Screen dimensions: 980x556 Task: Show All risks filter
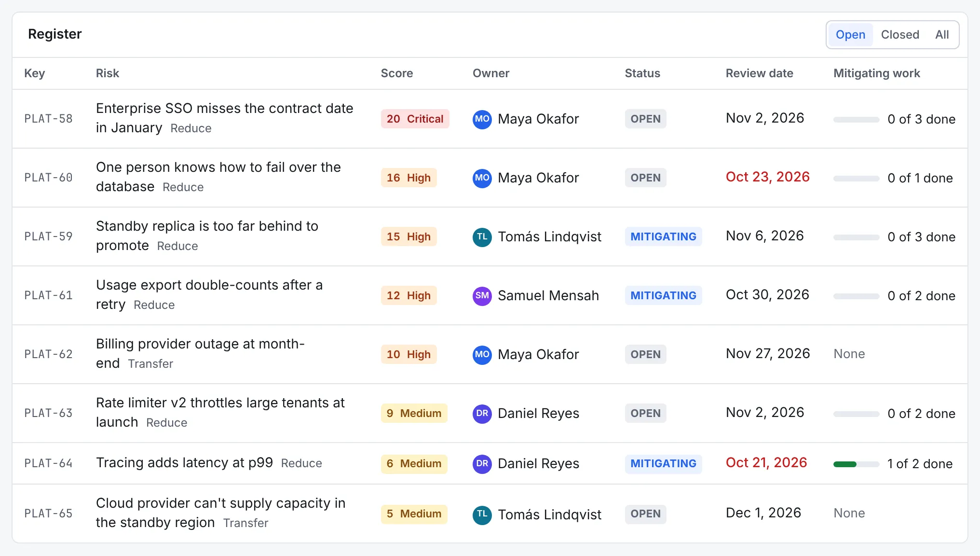click(942, 35)
